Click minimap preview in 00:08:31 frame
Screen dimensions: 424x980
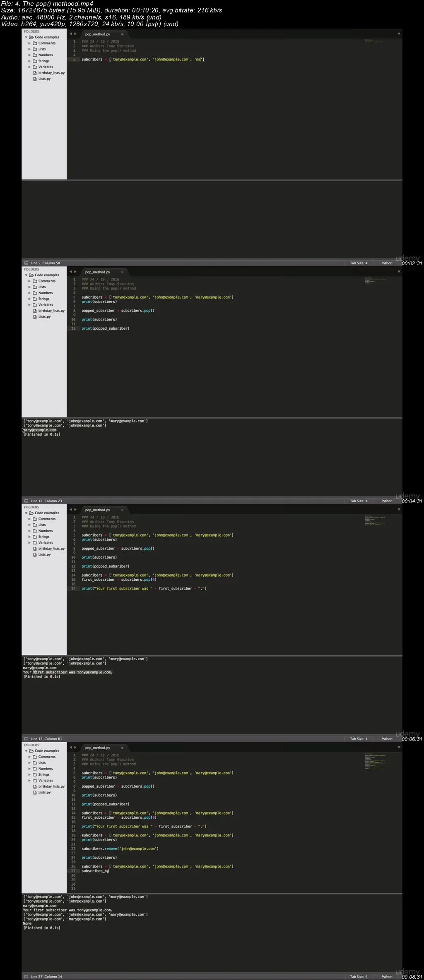pyautogui.click(x=375, y=762)
